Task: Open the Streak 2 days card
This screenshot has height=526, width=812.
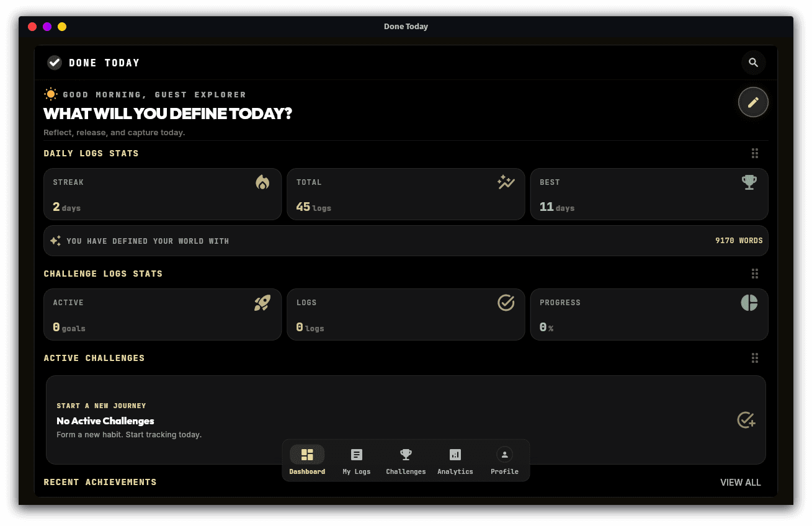Action: click(x=163, y=194)
